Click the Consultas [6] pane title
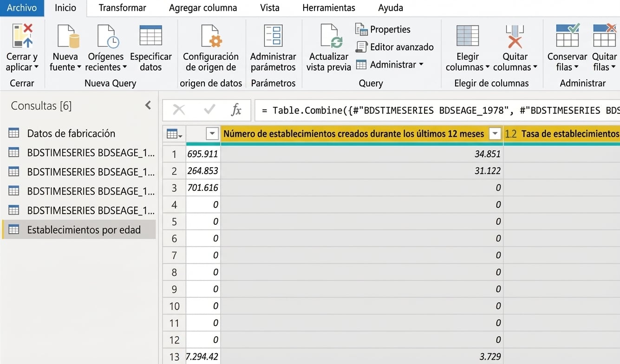The height and width of the screenshot is (364, 620). point(41,105)
